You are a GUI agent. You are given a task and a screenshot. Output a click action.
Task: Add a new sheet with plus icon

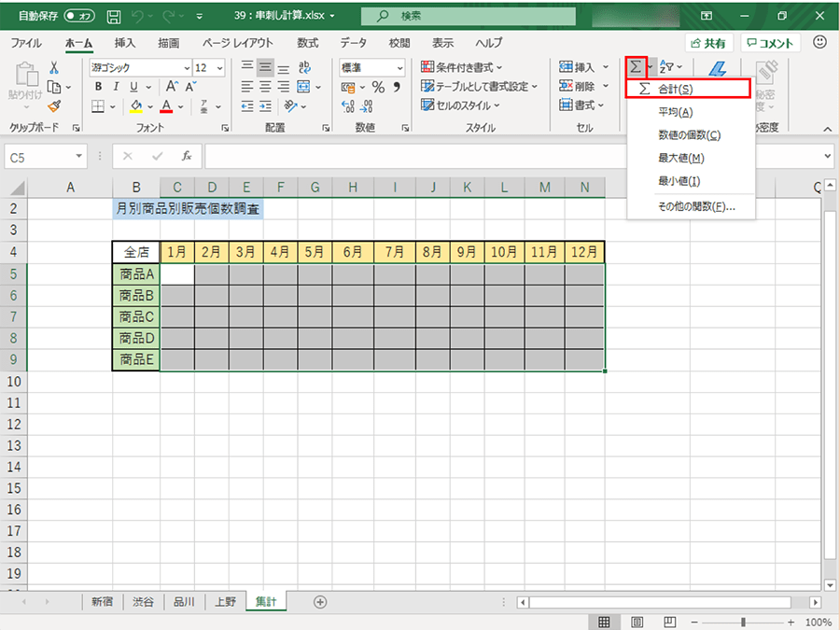320,602
